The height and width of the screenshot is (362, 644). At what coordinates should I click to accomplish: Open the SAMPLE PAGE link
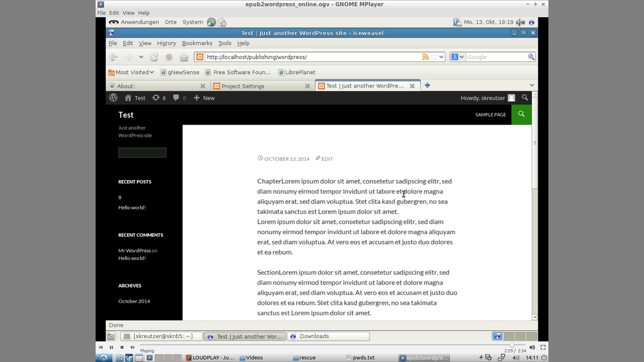coord(491,115)
